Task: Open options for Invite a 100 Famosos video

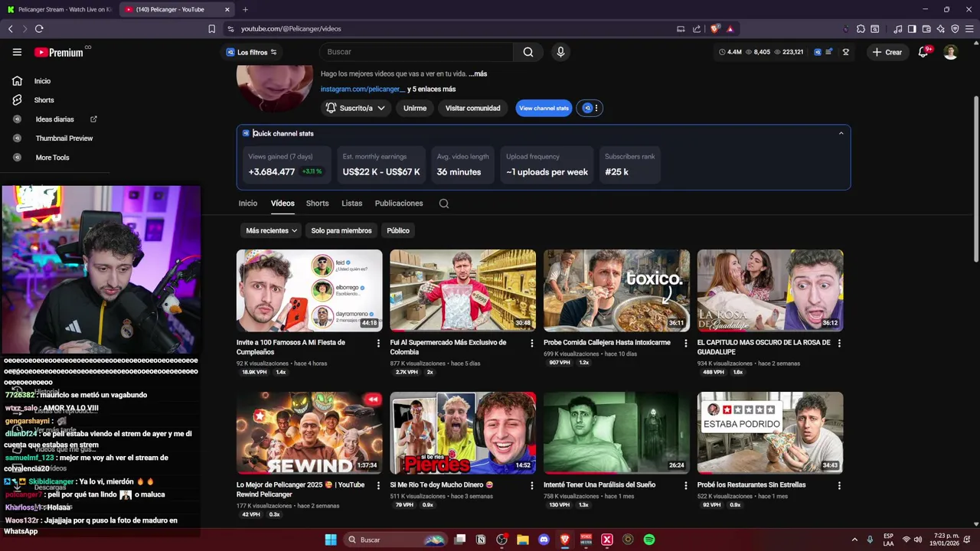Action: point(378,344)
